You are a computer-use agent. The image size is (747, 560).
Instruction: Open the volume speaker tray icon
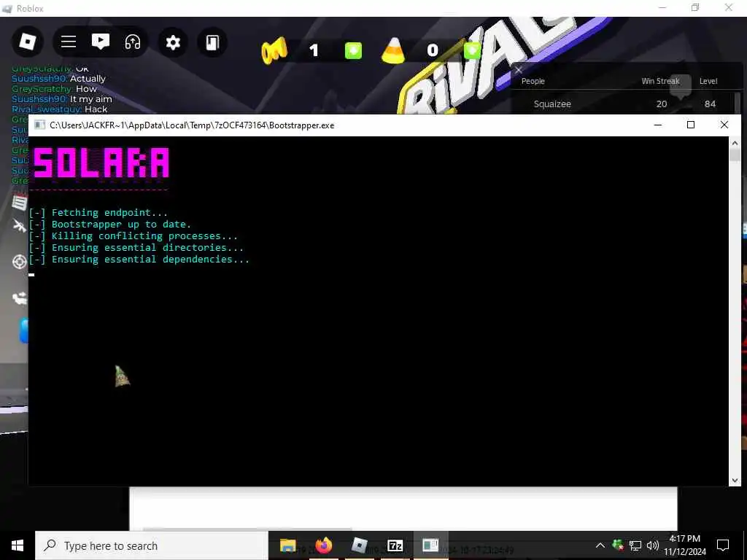653,545
